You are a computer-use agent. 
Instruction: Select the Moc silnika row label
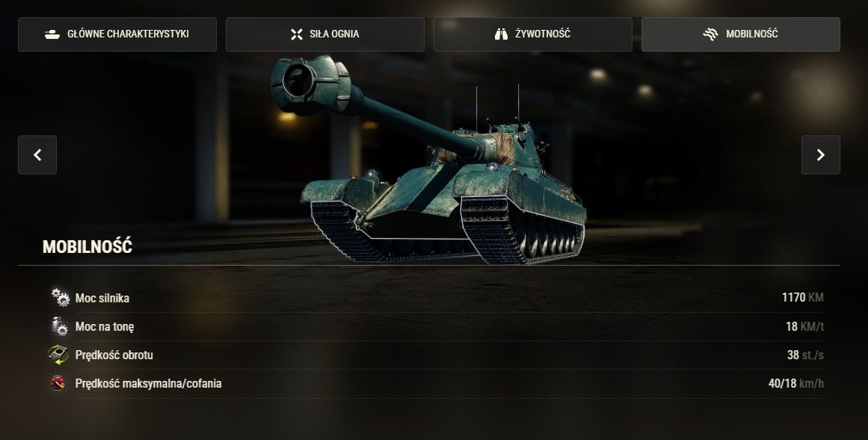click(102, 298)
